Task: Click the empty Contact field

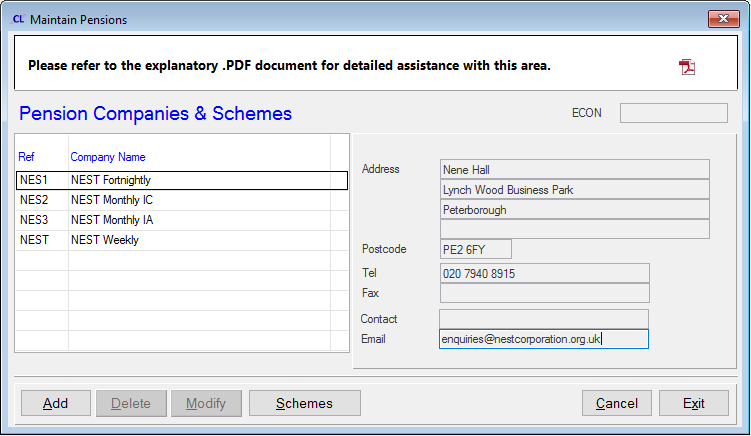Action: [544, 319]
